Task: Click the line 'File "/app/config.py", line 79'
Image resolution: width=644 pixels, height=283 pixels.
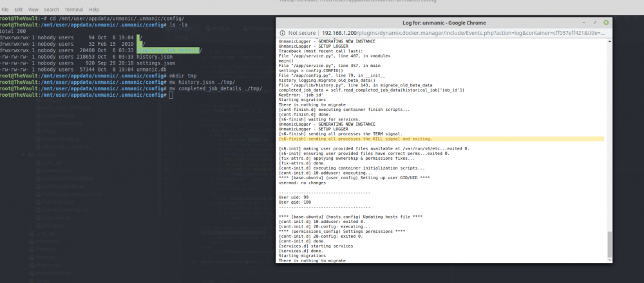Action: coord(332,75)
